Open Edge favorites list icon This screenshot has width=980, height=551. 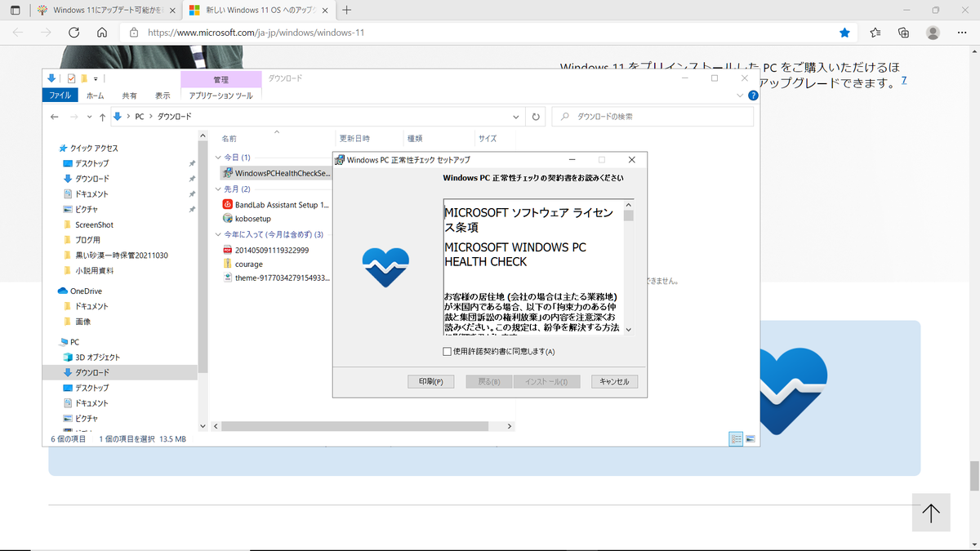(x=875, y=33)
